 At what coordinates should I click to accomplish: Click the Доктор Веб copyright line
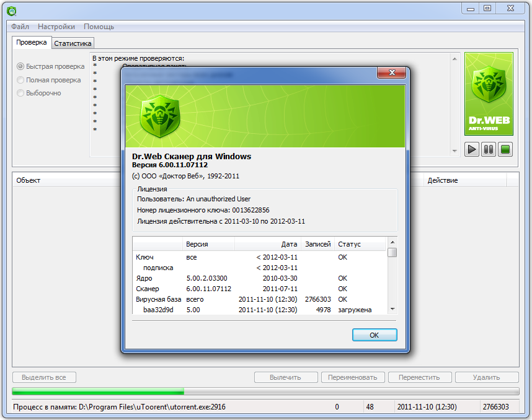[185, 177]
